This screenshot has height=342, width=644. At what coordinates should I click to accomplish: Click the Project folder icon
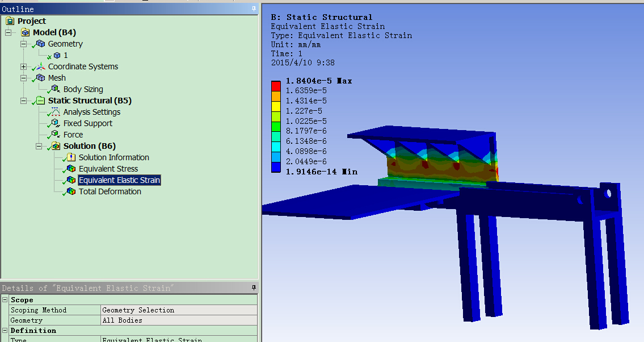click(x=10, y=21)
